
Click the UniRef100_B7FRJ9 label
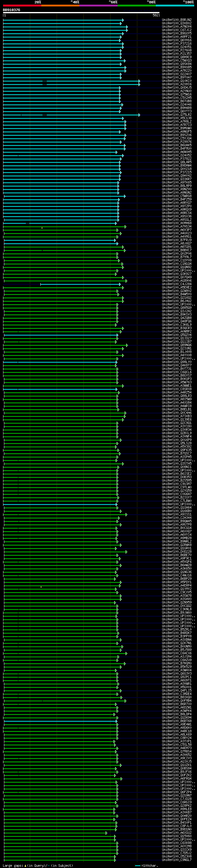point(177,240)
